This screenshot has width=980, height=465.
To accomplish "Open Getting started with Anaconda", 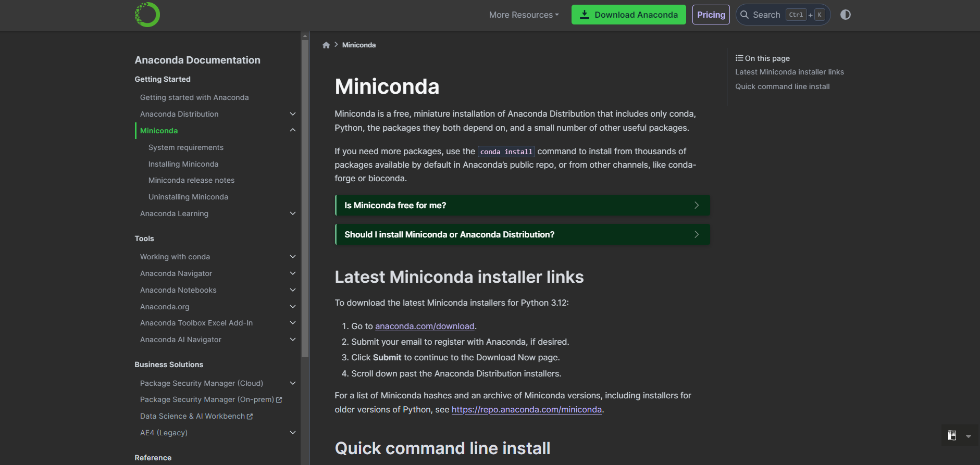I will (x=194, y=97).
